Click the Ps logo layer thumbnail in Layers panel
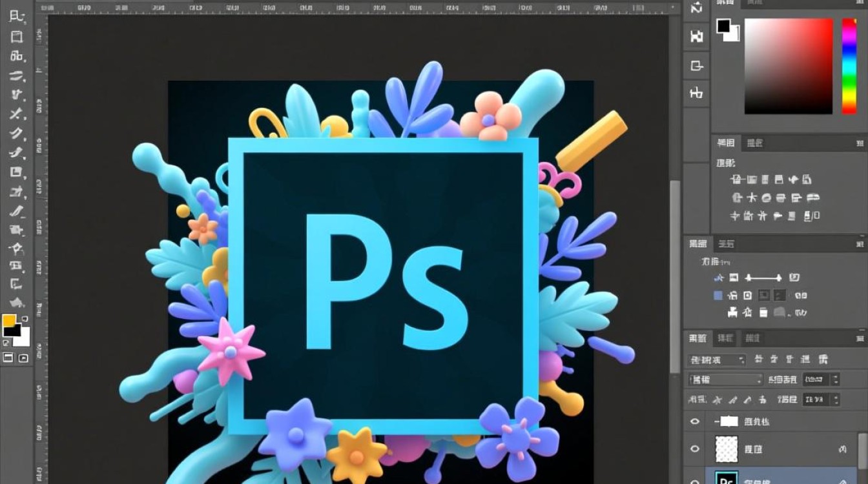This screenshot has height=484, width=868. pos(727,479)
